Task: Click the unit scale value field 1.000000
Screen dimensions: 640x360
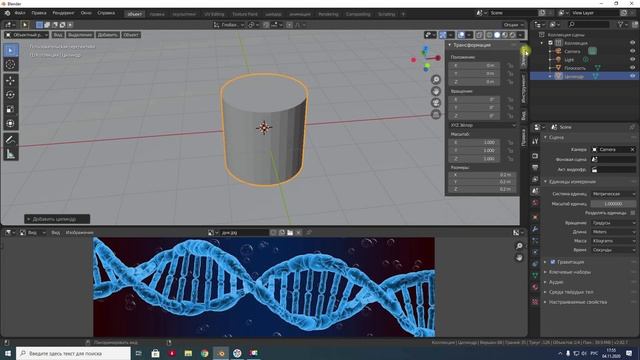Action: tap(613, 204)
